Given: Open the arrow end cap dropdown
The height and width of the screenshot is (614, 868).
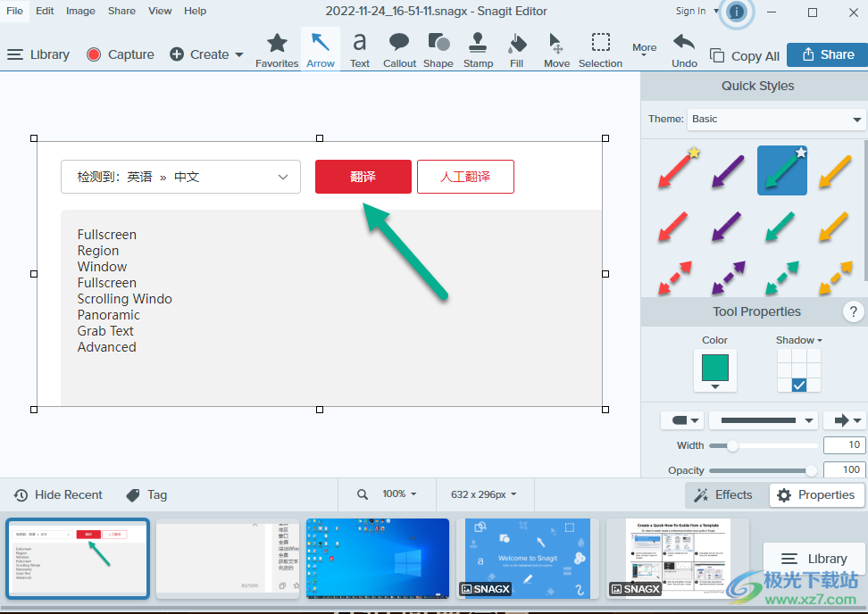Looking at the screenshot, I should (x=844, y=420).
